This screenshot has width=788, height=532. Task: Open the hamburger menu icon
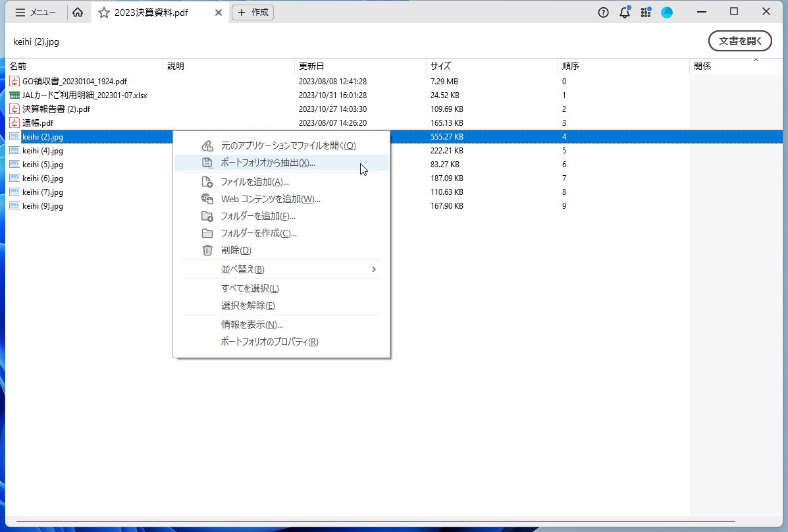click(x=20, y=13)
